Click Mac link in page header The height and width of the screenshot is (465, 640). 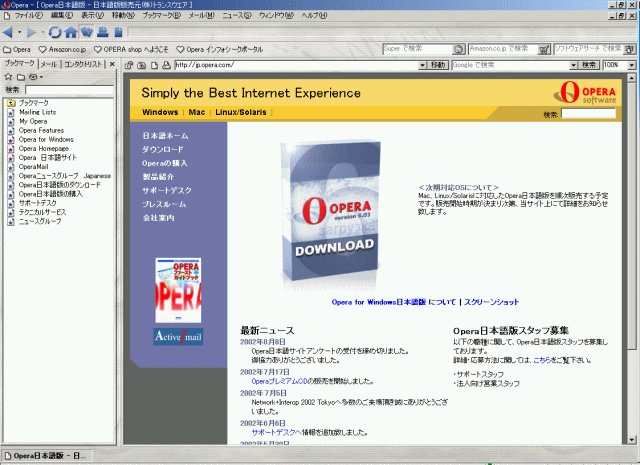pyautogui.click(x=196, y=112)
